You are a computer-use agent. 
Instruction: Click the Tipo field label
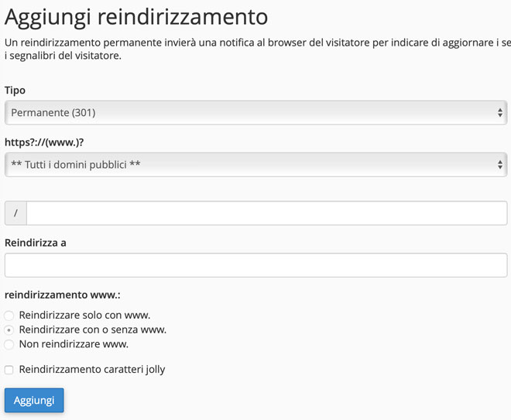[x=15, y=90]
